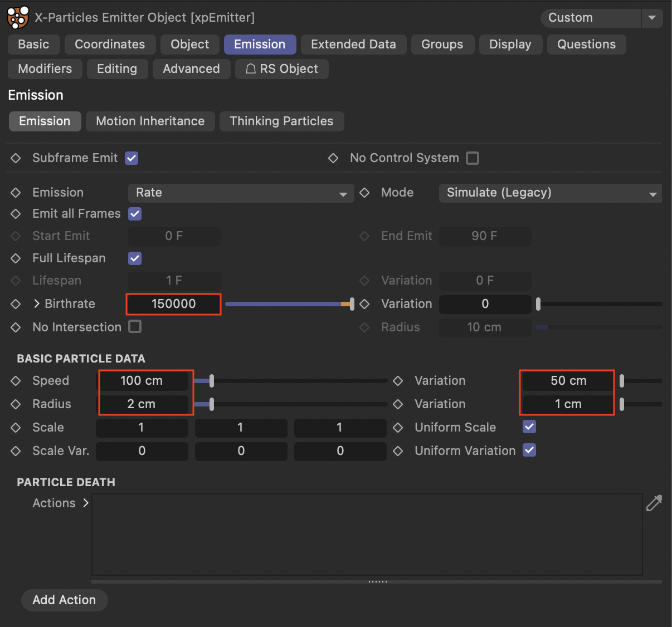Screen dimensions: 672x627
Task: Click keyframe diamond beside Birthrate
Action: click(x=16, y=304)
